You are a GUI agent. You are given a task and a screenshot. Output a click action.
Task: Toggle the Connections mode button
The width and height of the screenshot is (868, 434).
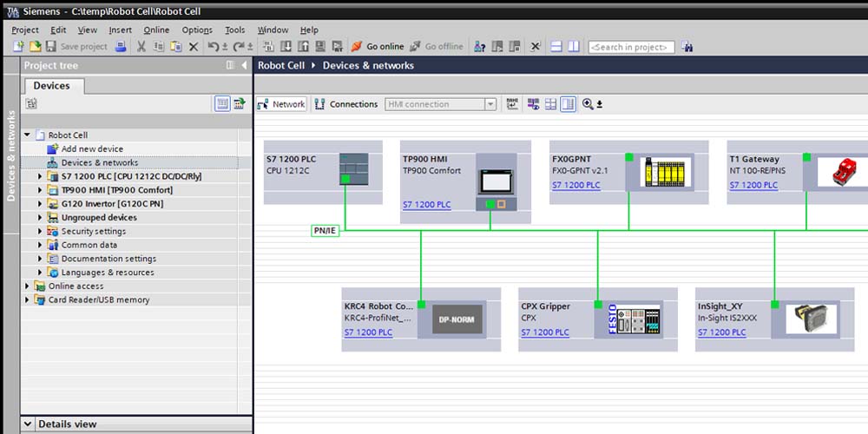click(x=346, y=104)
